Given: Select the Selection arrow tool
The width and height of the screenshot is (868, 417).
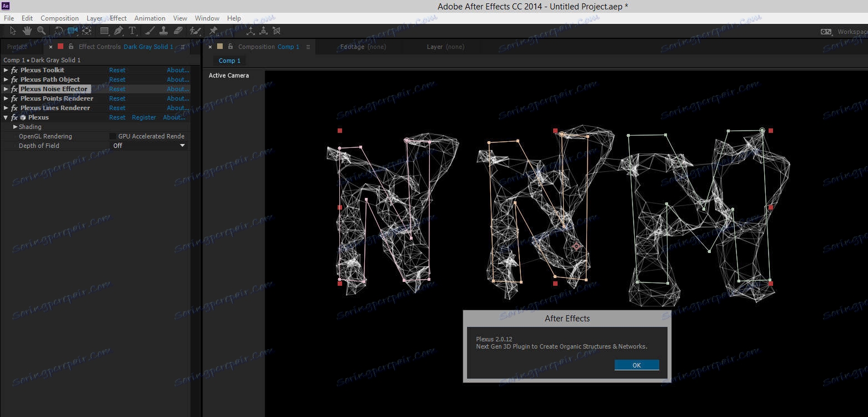Looking at the screenshot, I should point(13,31).
